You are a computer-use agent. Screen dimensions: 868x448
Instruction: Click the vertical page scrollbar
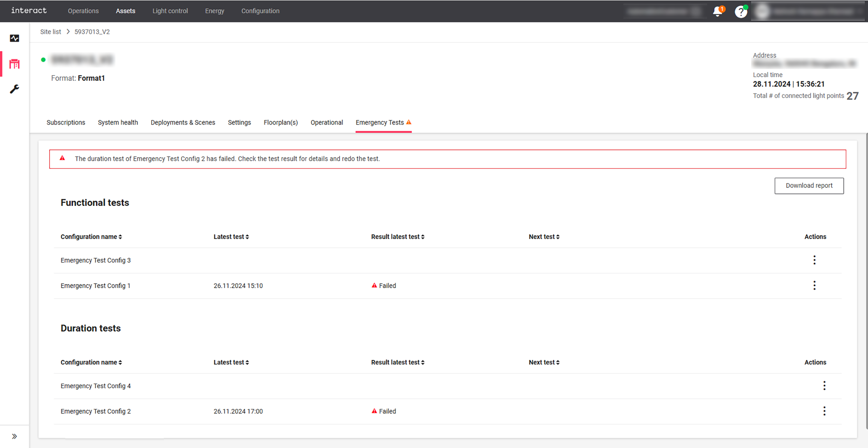click(866, 280)
